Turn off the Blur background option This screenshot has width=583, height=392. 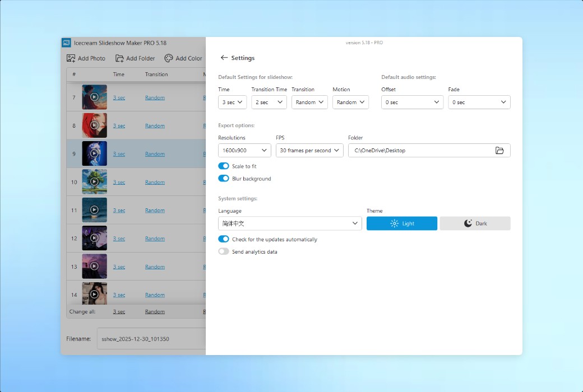pyautogui.click(x=224, y=178)
